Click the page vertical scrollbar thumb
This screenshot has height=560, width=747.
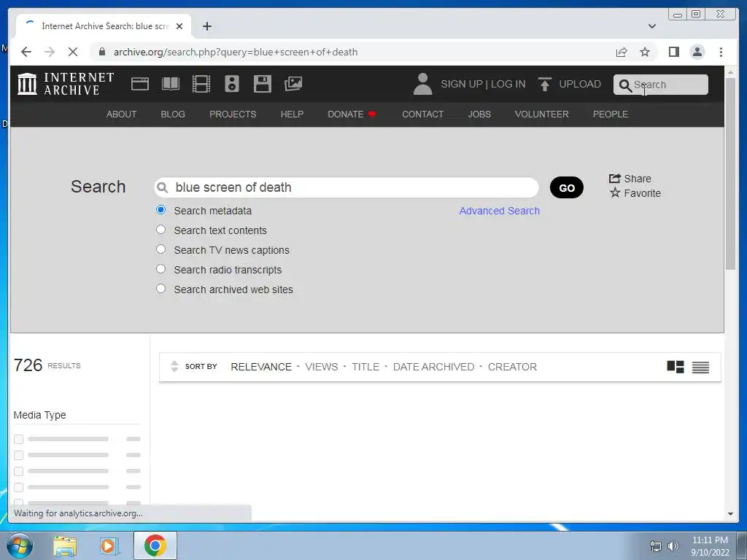pyautogui.click(x=731, y=174)
